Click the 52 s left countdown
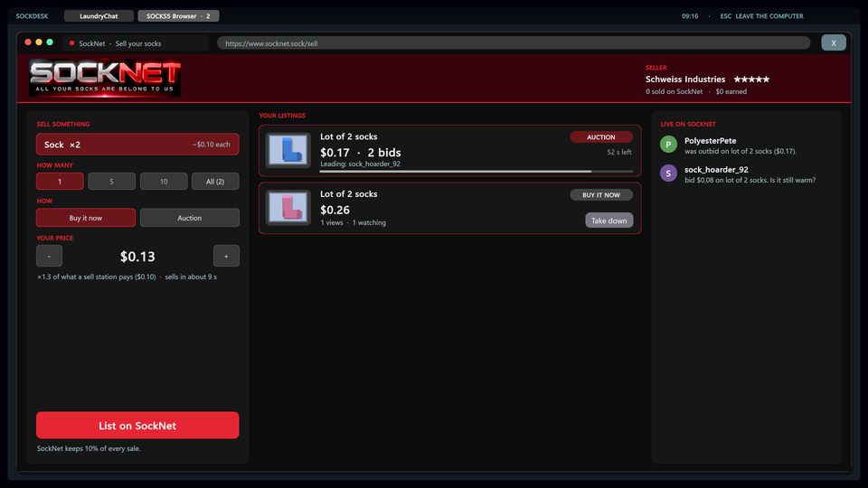This screenshot has height=488, width=868. coord(618,152)
